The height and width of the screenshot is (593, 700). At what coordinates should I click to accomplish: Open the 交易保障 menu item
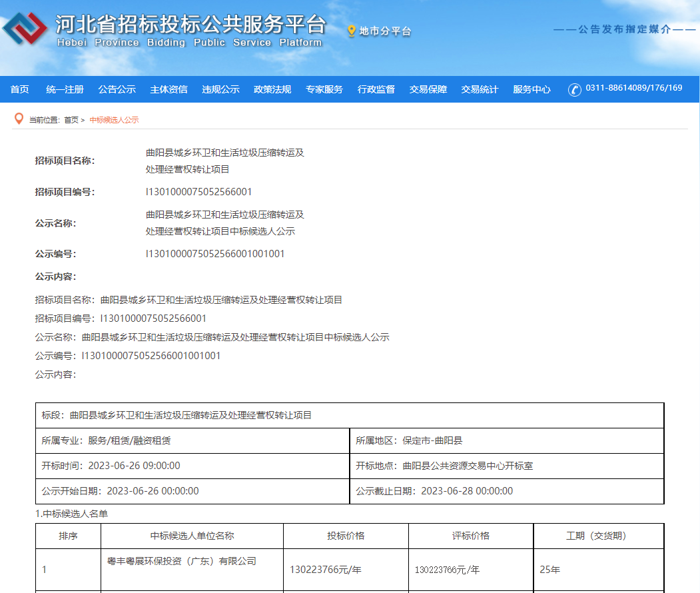(x=428, y=89)
